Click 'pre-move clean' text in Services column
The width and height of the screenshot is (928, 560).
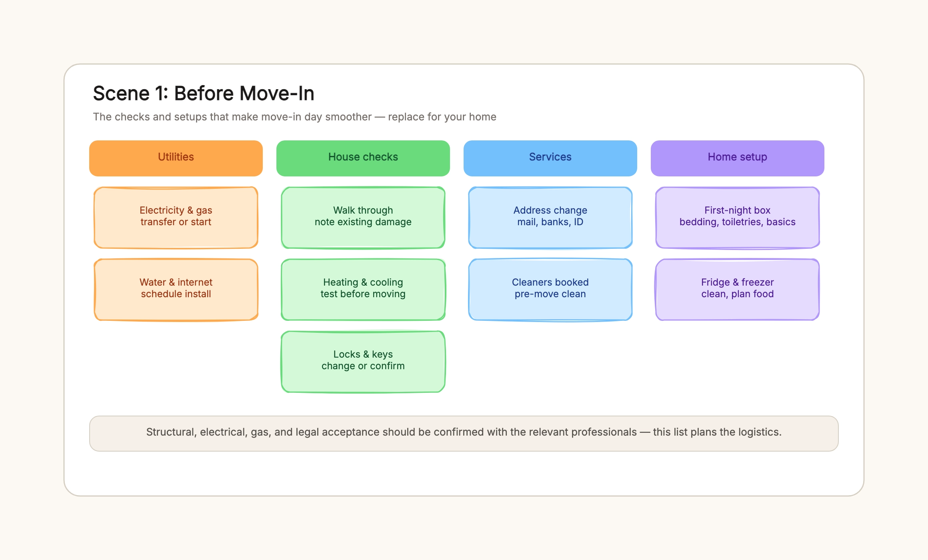click(550, 294)
